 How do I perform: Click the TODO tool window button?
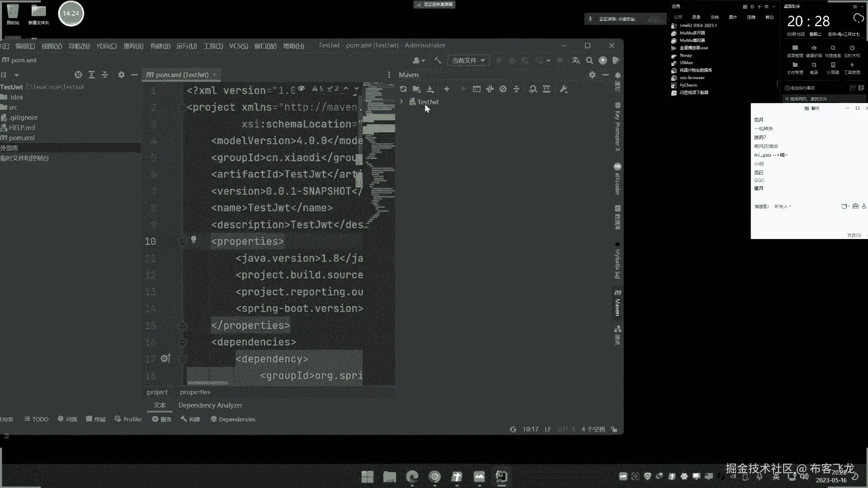[37, 419]
